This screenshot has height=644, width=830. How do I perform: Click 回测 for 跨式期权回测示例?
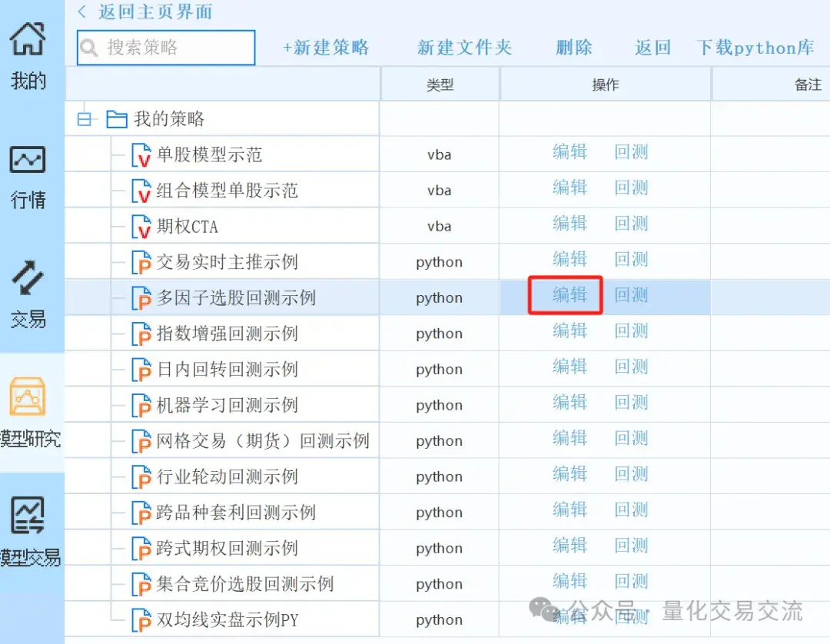(631, 545)
